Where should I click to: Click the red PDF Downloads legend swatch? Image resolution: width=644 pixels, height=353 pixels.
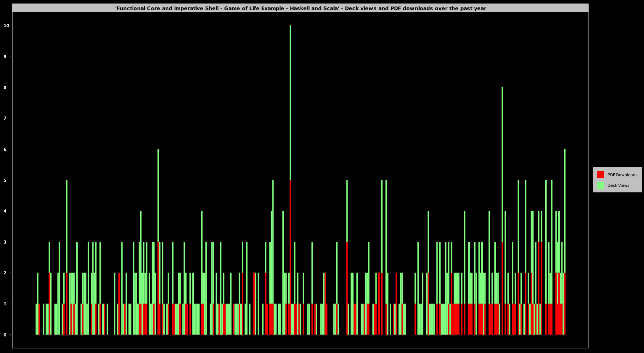pyautogui.click(x=600, y=175)
